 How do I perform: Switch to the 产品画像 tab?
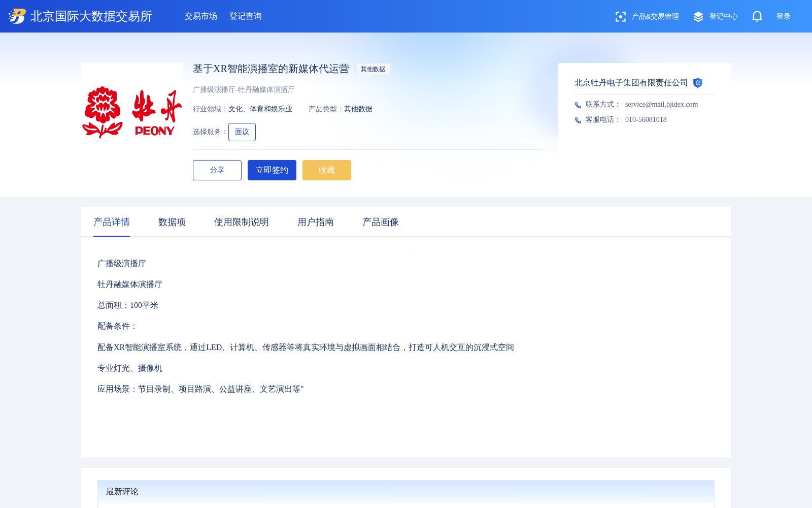coord(381,222)
